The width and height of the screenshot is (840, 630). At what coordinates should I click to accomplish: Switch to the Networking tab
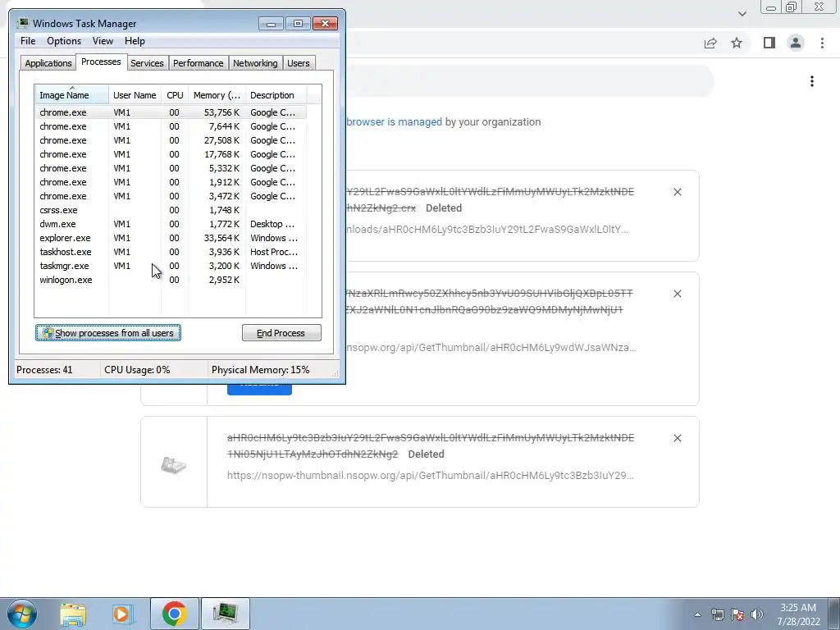pyautogui.click(x=255, y=63)
